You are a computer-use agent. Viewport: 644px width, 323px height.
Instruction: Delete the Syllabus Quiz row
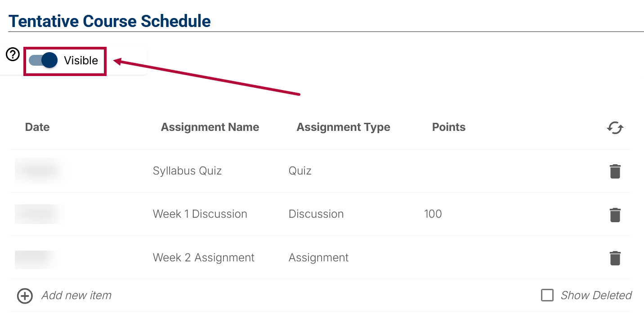[x=615, y=171]
